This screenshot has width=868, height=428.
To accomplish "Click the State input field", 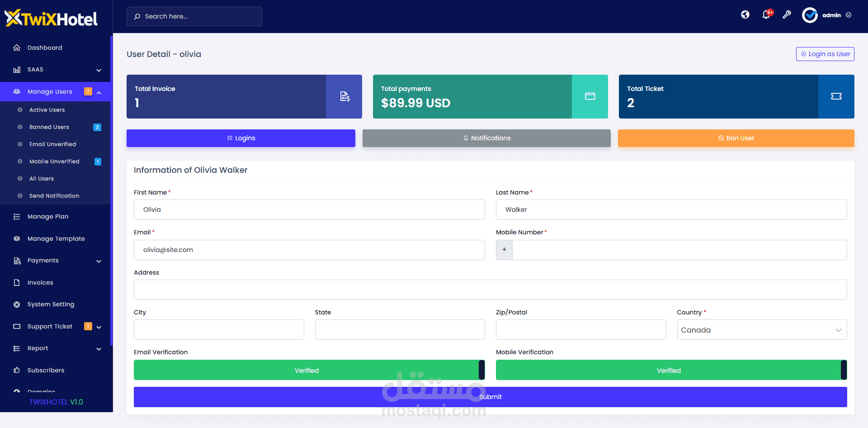I will tap(400, 330).
